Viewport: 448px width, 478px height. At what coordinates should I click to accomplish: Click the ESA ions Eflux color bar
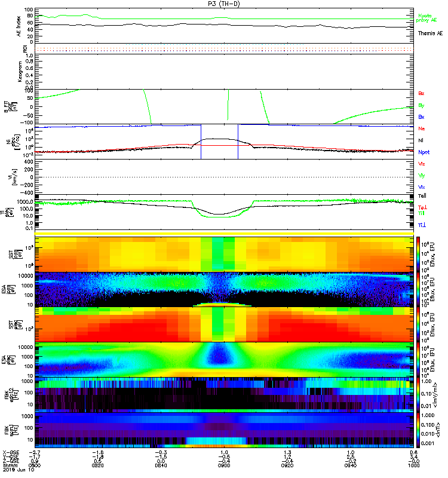coord(418,290)
